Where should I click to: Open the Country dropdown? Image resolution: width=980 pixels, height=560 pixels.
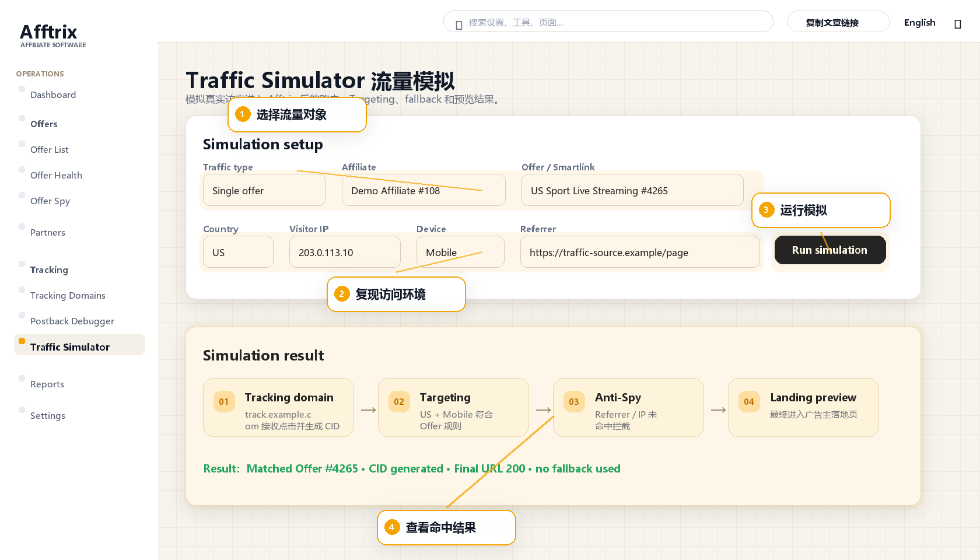(238, 252)
